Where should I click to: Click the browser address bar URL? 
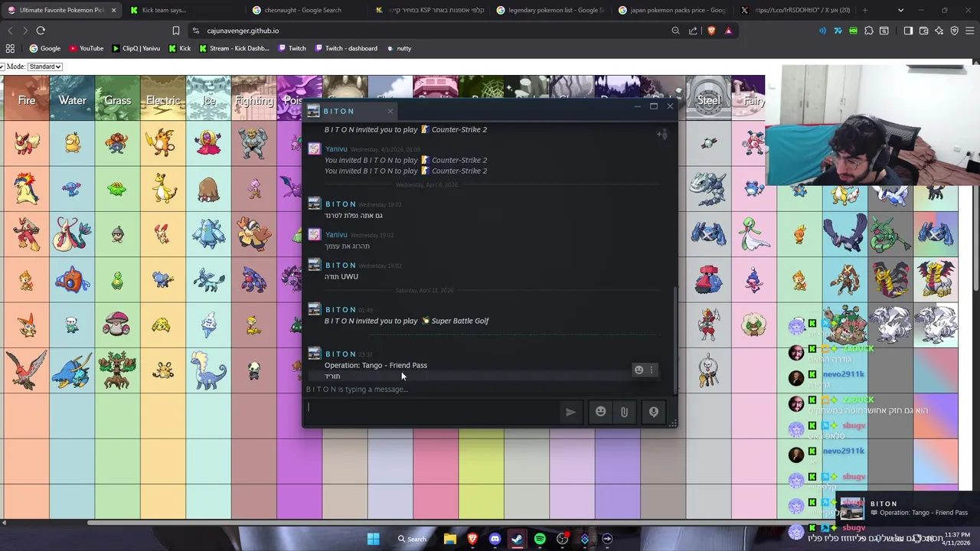[x=243, y=31]
